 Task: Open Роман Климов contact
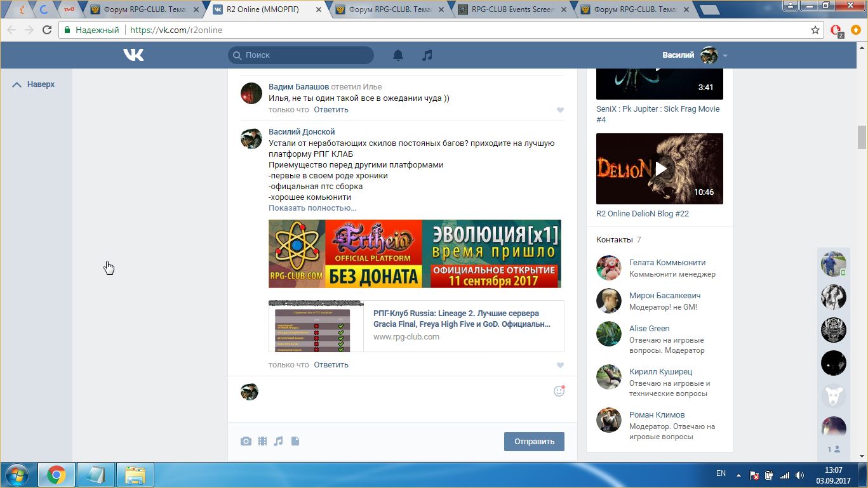tap(657, 415)
